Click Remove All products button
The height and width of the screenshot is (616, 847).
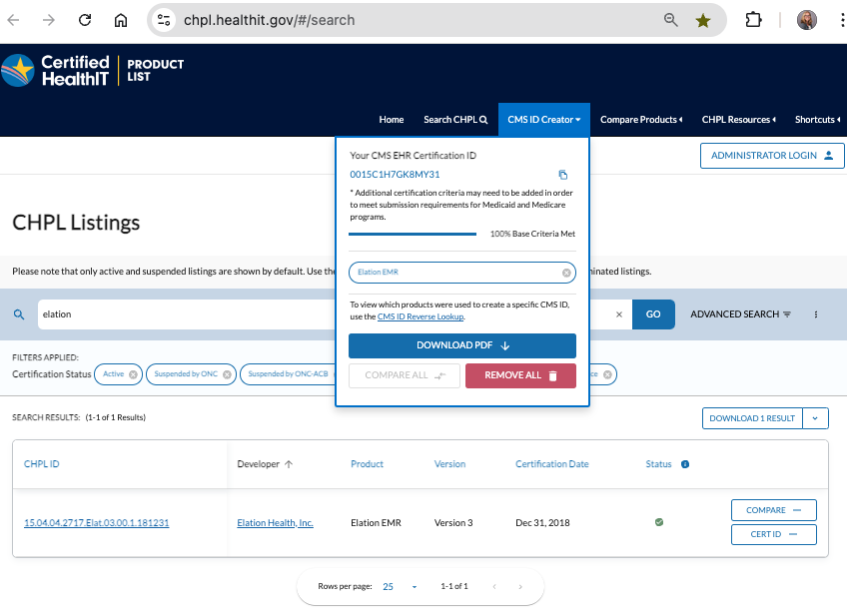tap(520, 375)
